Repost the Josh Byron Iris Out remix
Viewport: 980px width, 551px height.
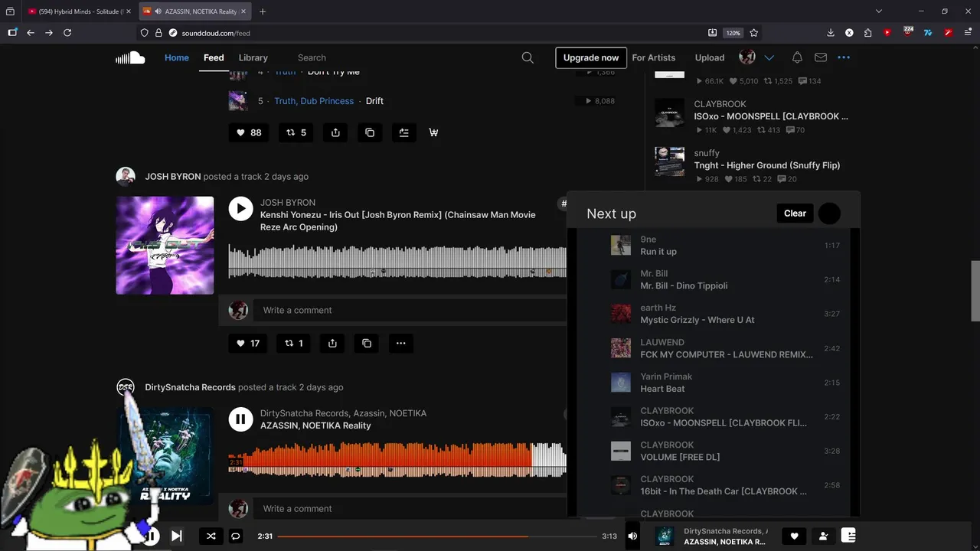coord(294,344)
